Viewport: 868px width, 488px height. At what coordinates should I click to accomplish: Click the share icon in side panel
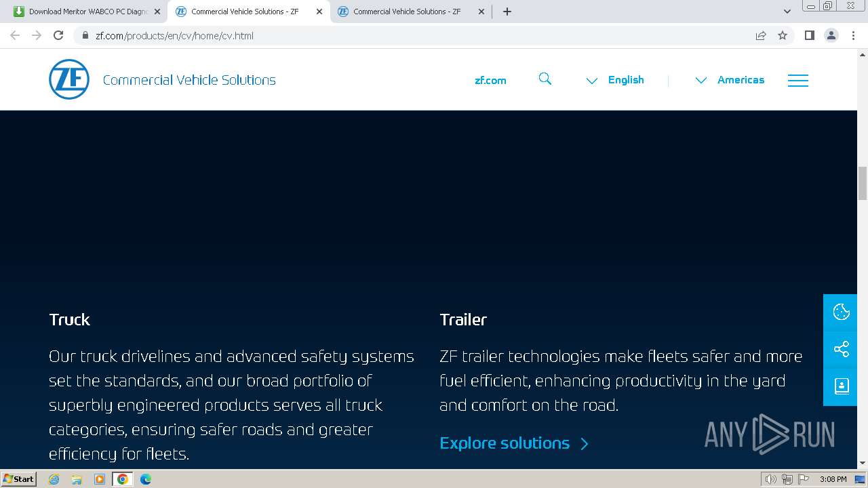tap(842, 349)
